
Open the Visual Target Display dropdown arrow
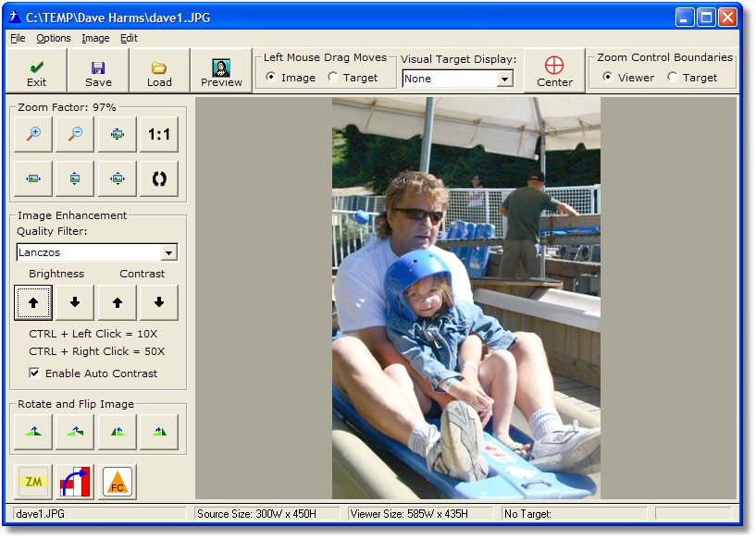tap(504, 79)
